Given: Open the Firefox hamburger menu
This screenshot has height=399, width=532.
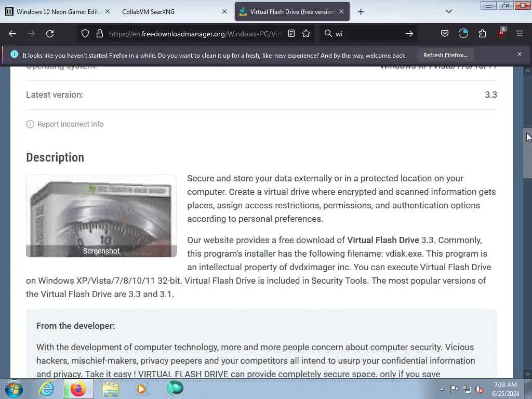Looking at the screenshot, I should point(520,33).
